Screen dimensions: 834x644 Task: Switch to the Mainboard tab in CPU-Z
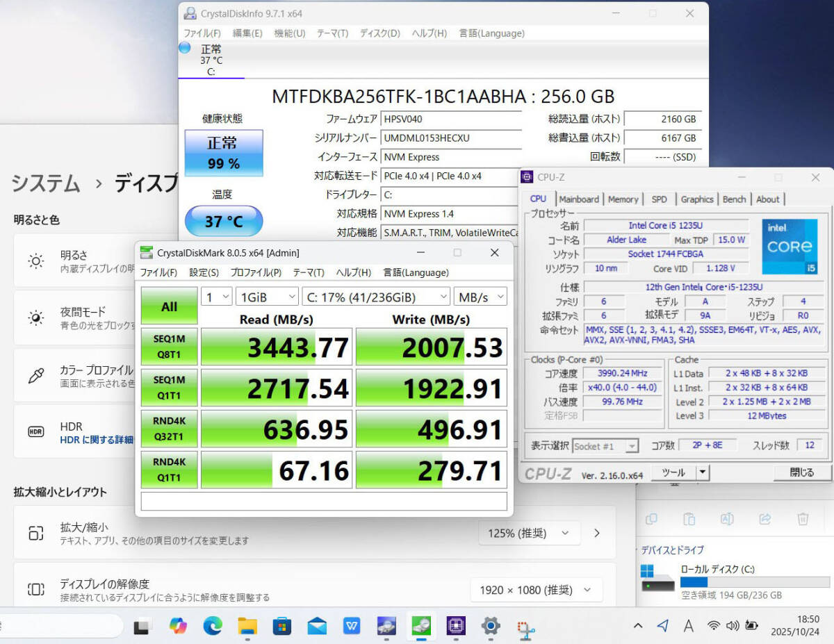(x=579, y=199)
